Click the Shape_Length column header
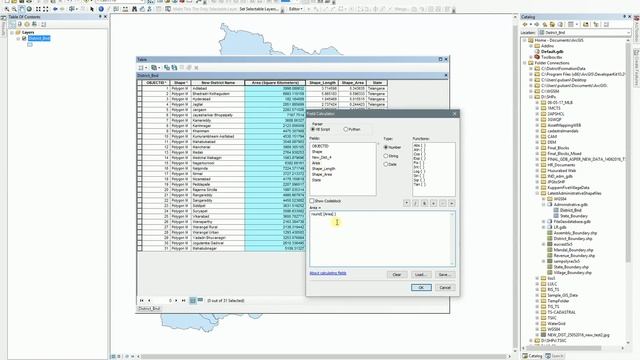 322,83
